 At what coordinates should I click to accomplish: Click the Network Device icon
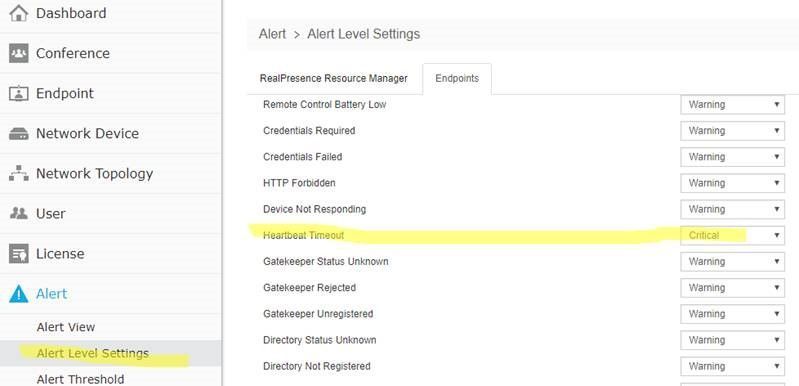point(18,134)
